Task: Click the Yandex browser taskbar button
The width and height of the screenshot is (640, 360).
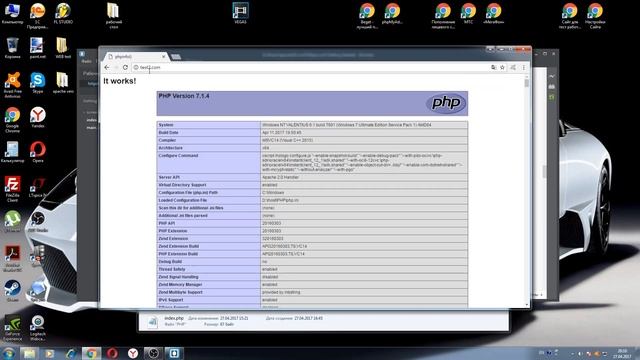Action: click(x=133, y=353)
